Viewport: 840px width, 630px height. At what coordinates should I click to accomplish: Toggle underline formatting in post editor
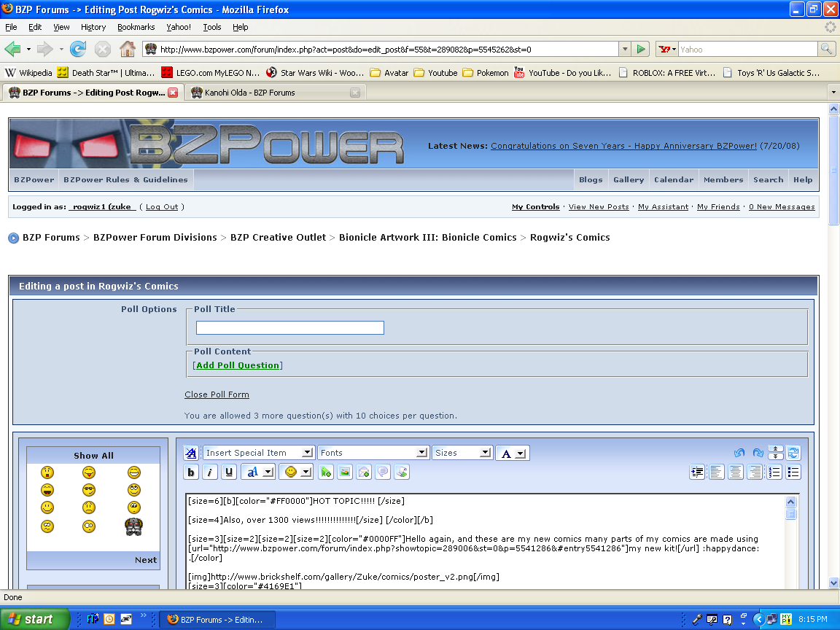click(229, 472)
